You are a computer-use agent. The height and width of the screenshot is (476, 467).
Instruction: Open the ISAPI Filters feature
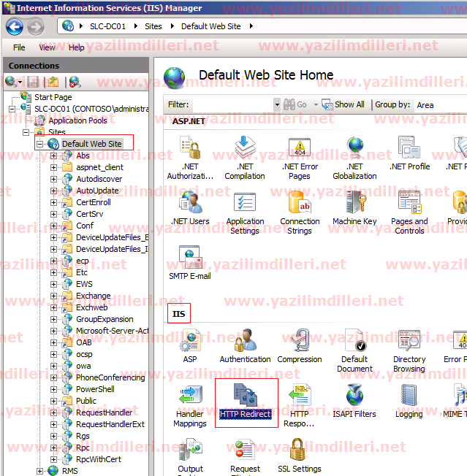click(x=354, y=401)
